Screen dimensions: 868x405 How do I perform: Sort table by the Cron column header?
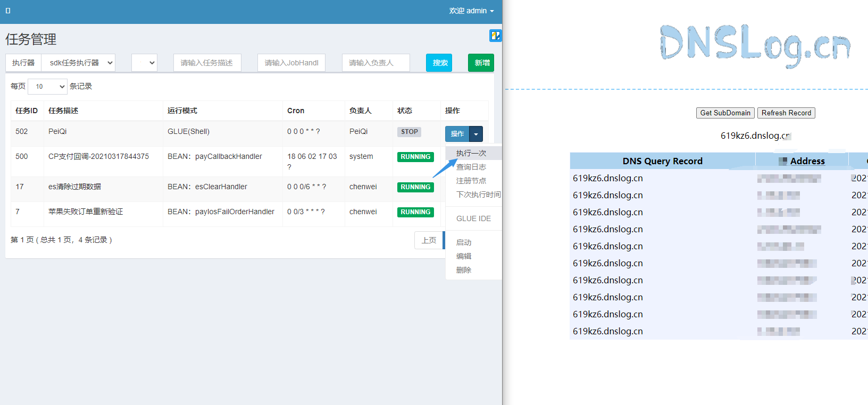point(296,111)
